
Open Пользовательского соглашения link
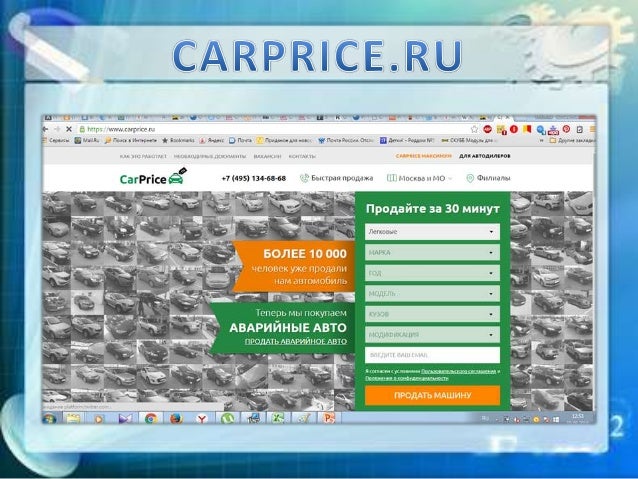click(459, 371)
